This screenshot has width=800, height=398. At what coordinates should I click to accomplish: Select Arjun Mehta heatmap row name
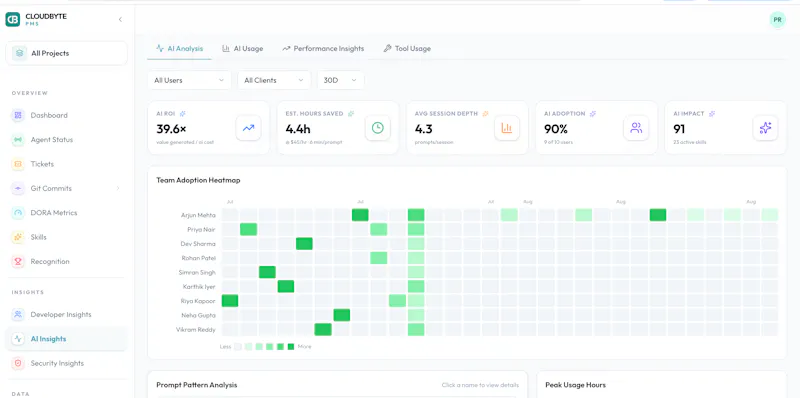198,215
